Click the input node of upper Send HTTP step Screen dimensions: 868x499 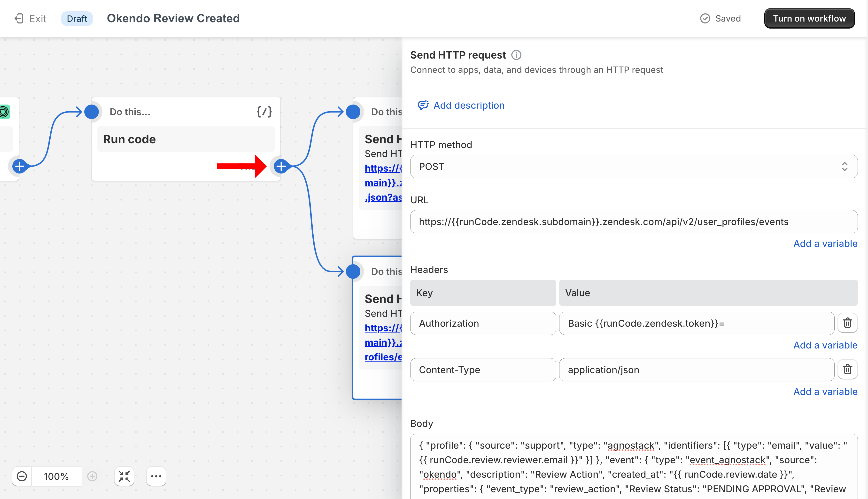pyautogui.click(x=353, y=112)
